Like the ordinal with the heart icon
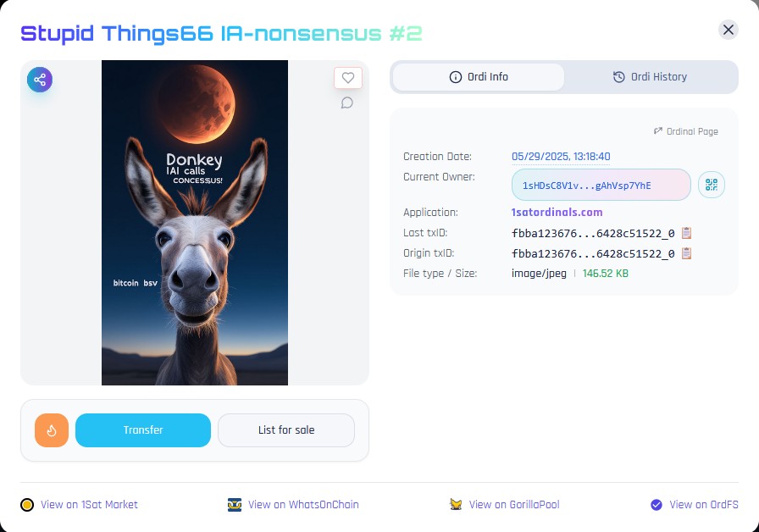The height and width of the screenshot is (532, 759). [x=348, y=77]
